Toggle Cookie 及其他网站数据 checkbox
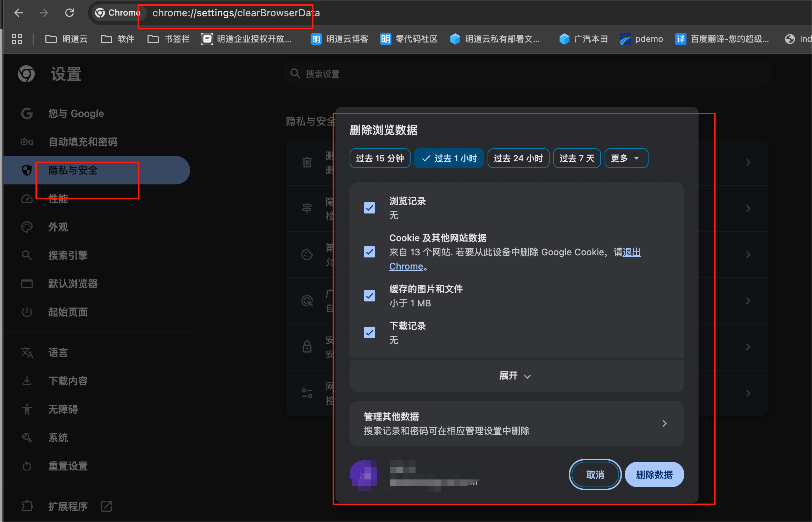 pos(369,252)
